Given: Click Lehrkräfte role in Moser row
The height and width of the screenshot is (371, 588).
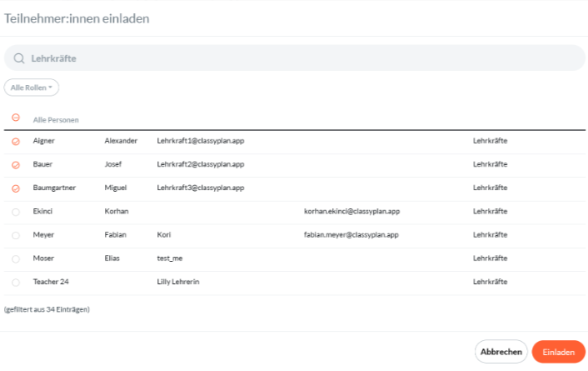Looking at the screenshot, I should [x=490, y=258].
